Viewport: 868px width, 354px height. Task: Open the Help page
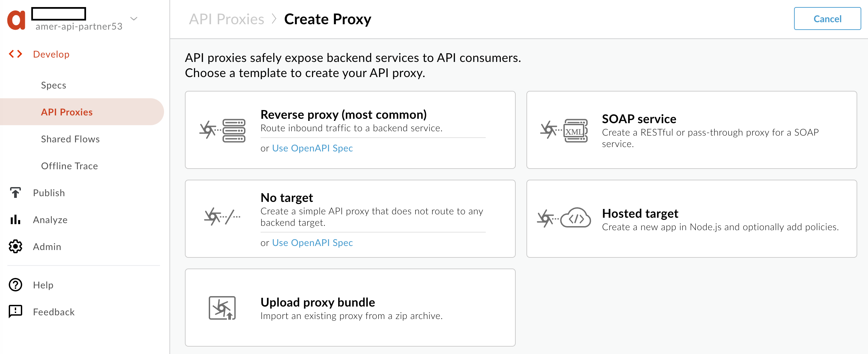click(x=43, y=285)
